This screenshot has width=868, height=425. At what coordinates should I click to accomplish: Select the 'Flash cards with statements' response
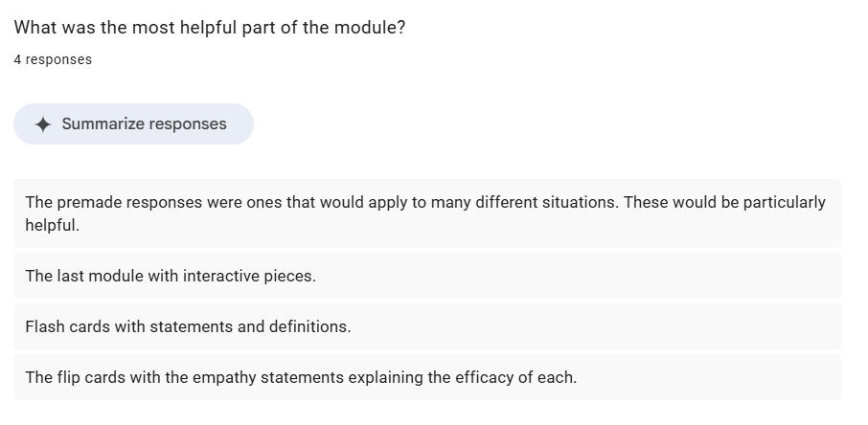[x=427, y=326]
